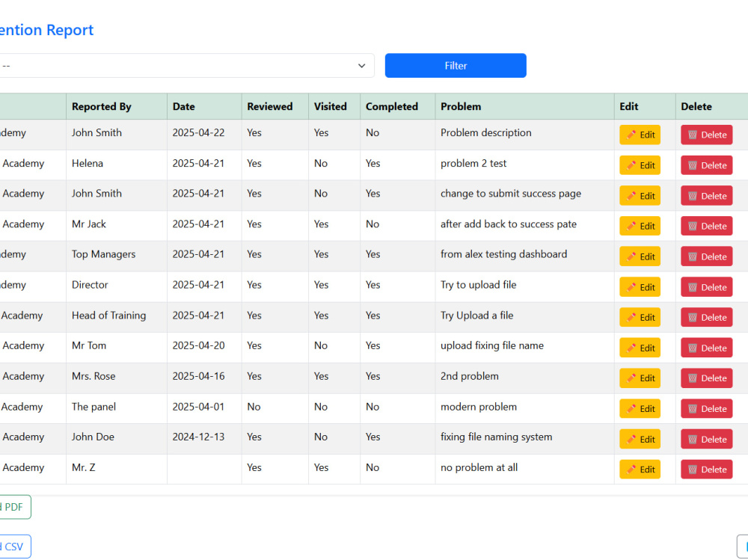Click the CSV download button

pos(14,547)
